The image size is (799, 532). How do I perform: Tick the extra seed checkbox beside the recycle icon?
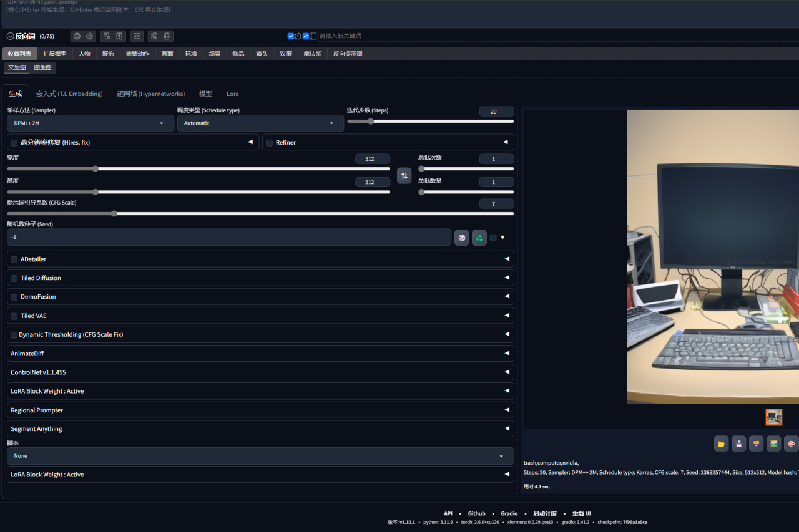(493, 238)
